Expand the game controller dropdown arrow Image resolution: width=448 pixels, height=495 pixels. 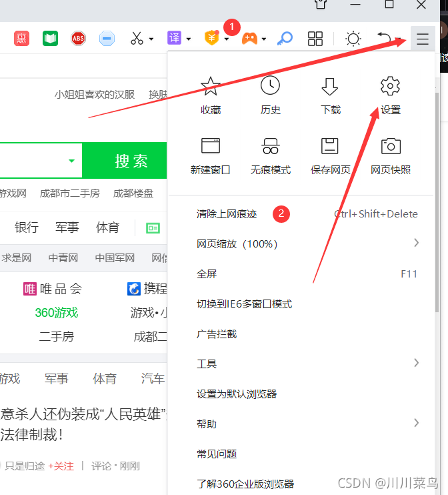pyautogui.click(x=264, y=39)
